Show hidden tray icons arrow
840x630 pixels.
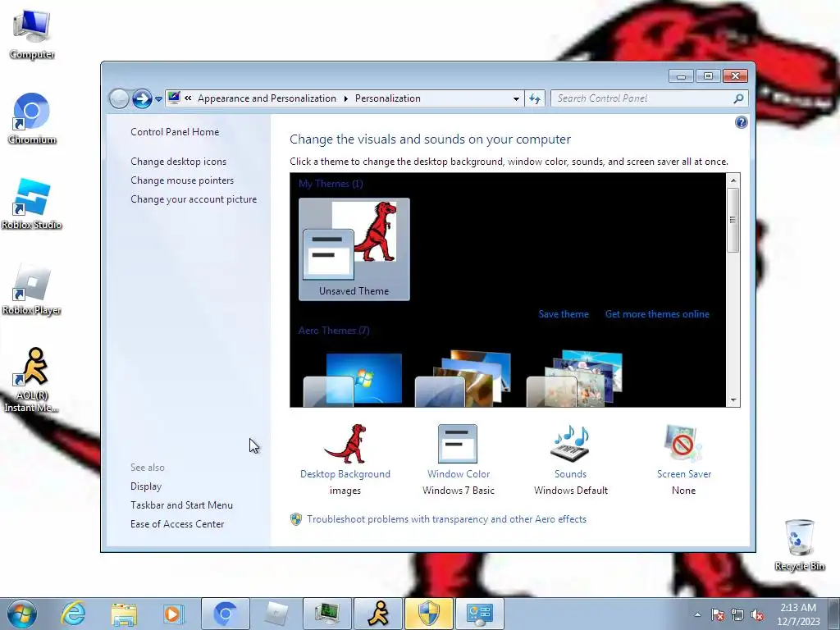click(697, 614)
